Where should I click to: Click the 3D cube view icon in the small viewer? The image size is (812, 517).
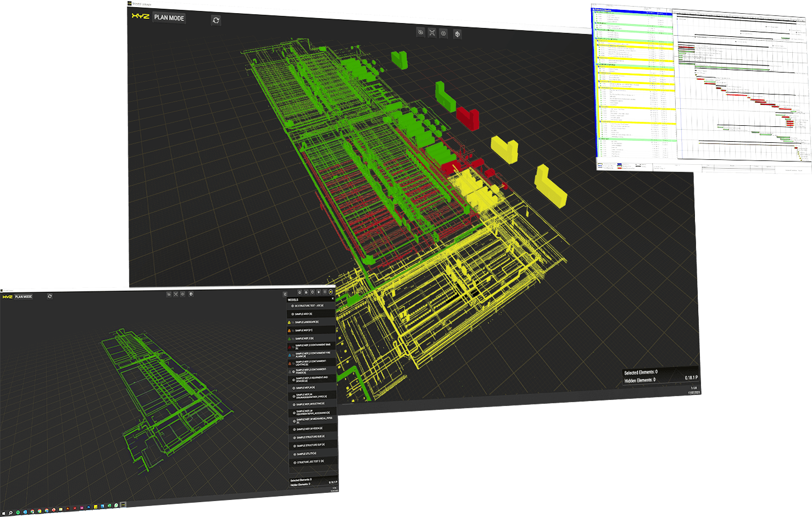pyautogui.click(x=191, y=294)
